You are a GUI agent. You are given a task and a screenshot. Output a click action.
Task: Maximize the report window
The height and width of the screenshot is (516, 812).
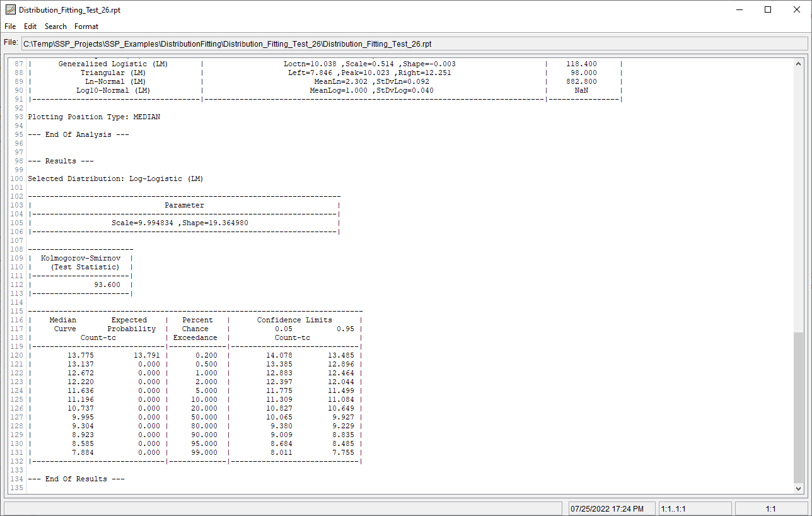(767, 9)
